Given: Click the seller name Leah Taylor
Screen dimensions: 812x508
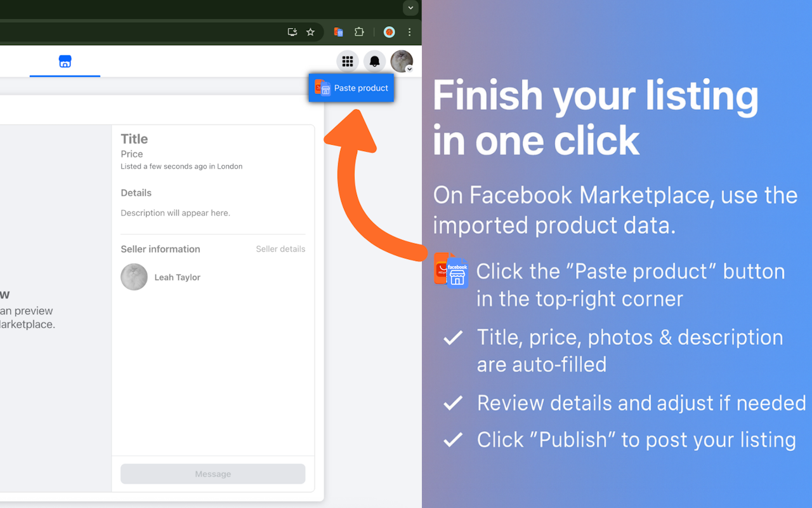Looking at the screenshot, I should click(x=178, y=277).
